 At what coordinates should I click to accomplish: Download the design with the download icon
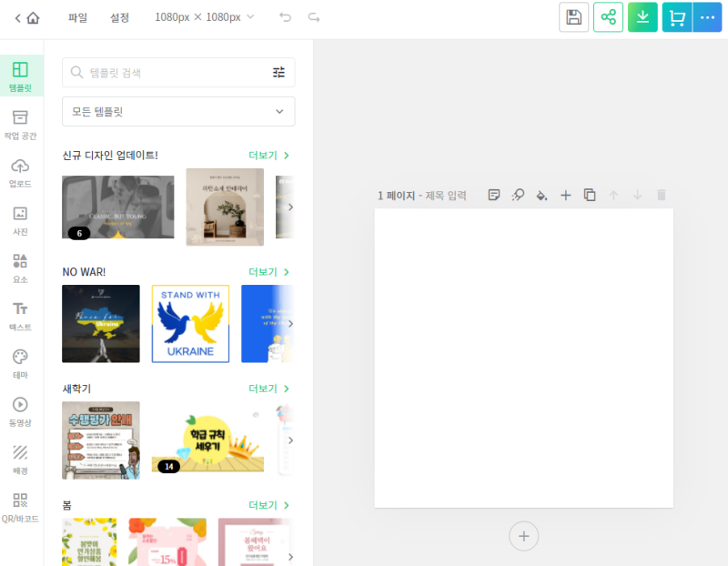coord(642,17)
